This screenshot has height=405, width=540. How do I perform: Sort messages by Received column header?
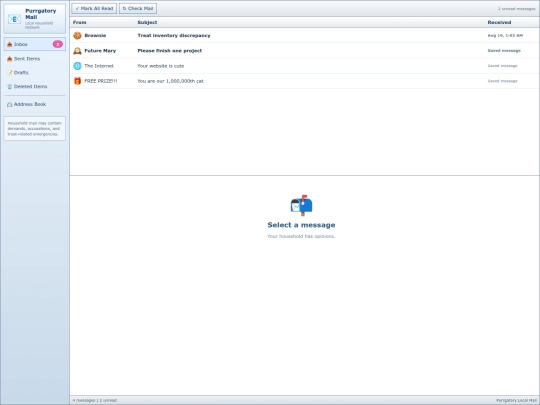tap(499, 22)
